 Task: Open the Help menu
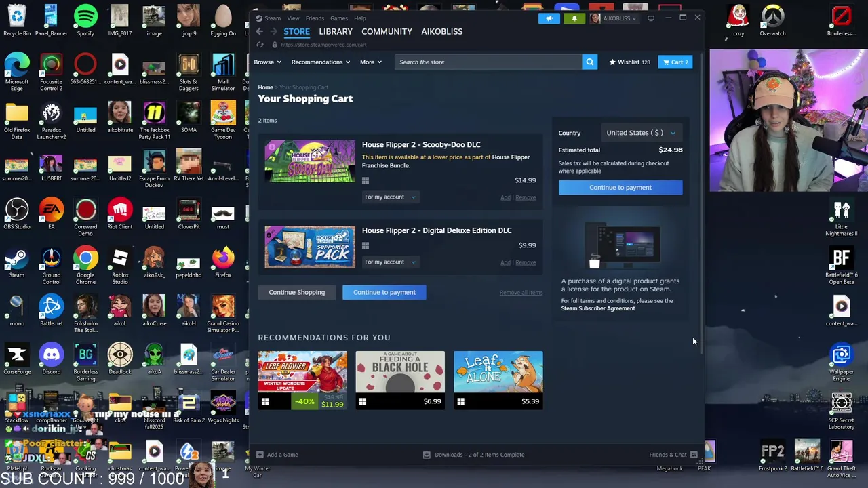tap(360, 18)
